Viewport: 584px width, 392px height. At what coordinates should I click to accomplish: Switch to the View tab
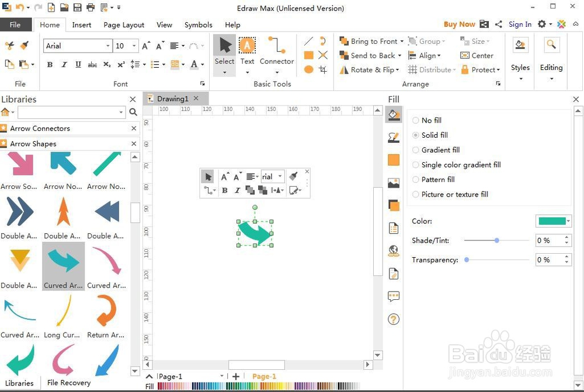pos(164,25)
